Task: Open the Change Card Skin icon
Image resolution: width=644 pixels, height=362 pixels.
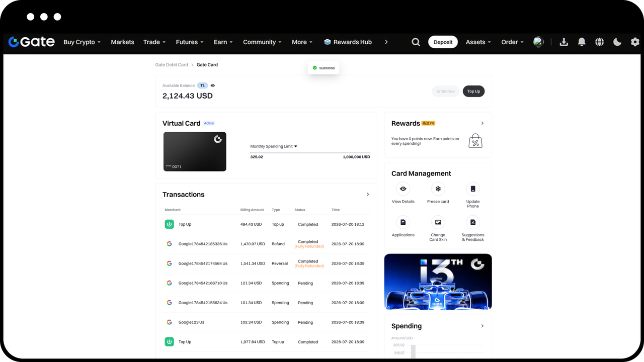Action: pyautogui.click(x=438, y=222)
